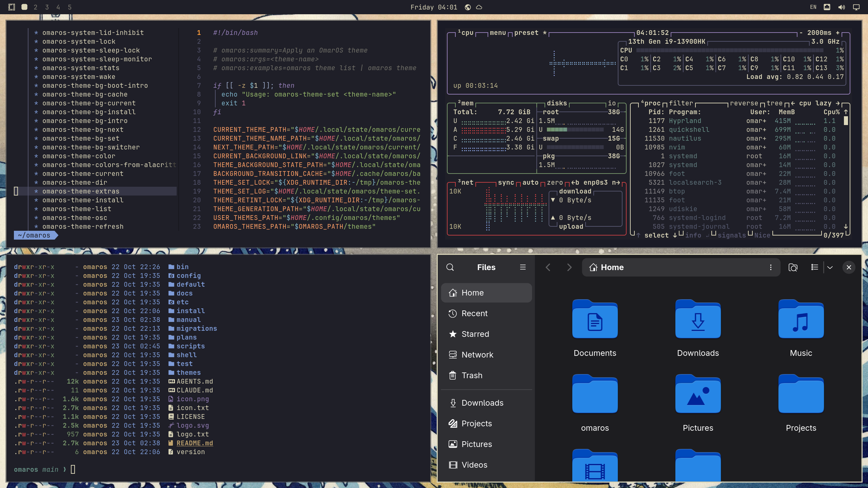Go back with the left arrow
The width and height of the screenshot is (868, 488).
pos(548,267)
